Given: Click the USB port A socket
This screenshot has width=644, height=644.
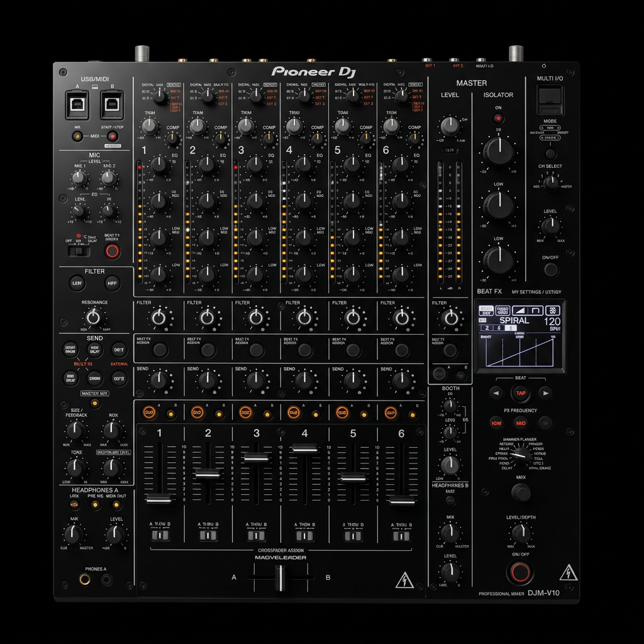Looking at the screenshot, I should point(77,105).
